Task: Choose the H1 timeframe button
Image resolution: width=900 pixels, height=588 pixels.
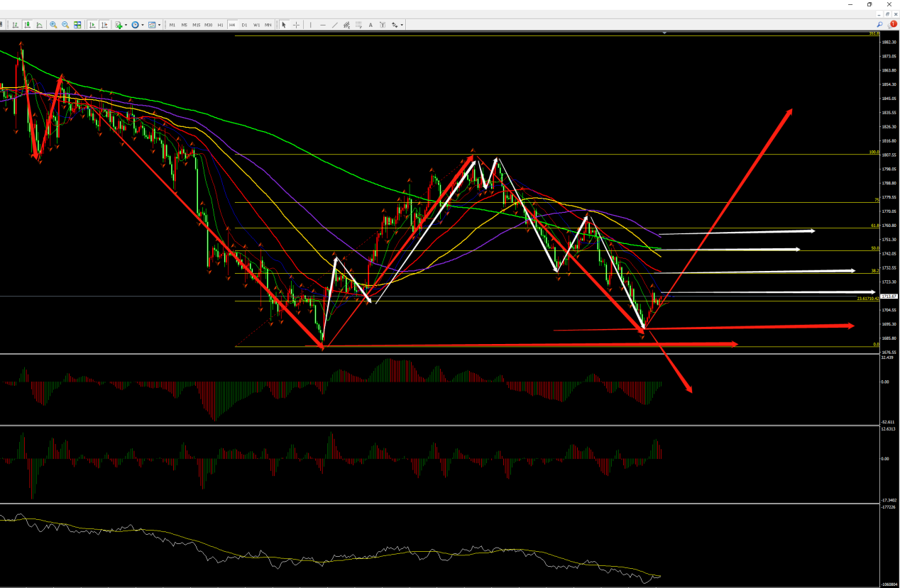Action: [220, 25]
